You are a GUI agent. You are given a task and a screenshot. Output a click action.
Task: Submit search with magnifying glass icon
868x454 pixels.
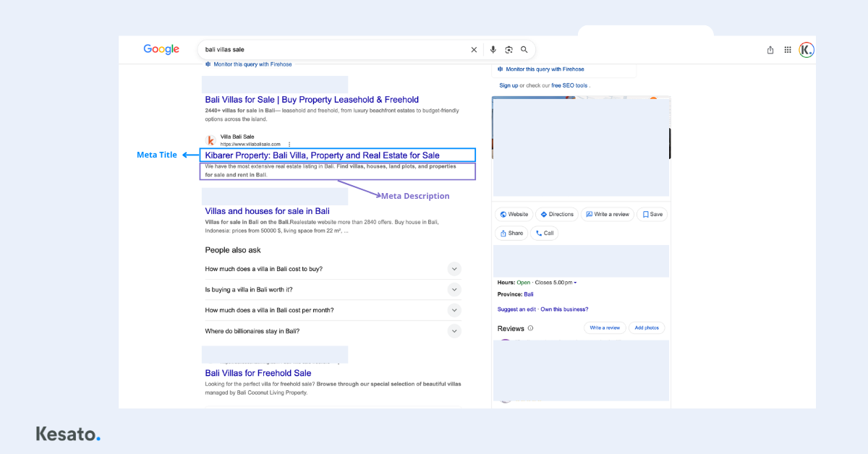tap(524, 50)
